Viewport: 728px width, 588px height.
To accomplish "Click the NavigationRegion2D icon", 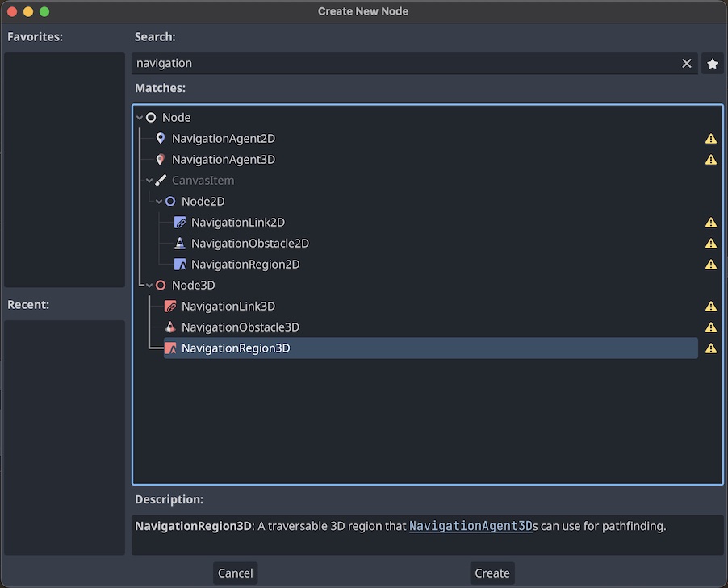I will (x=179, y=264).
